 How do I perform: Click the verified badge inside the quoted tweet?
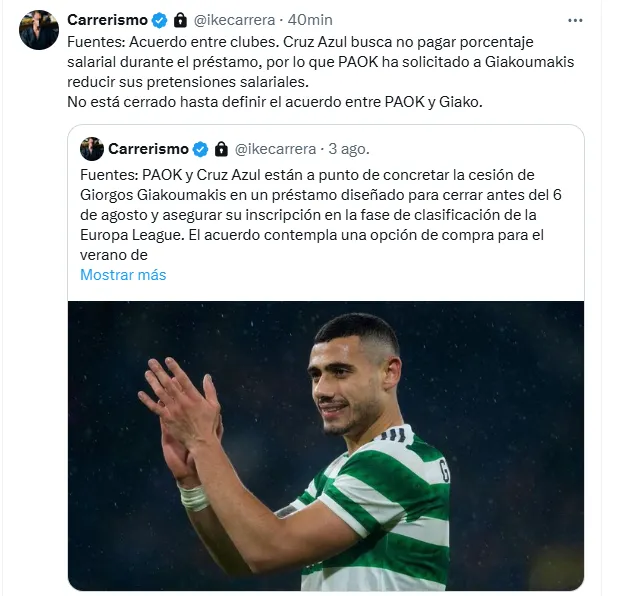click(x=200, y=149)
